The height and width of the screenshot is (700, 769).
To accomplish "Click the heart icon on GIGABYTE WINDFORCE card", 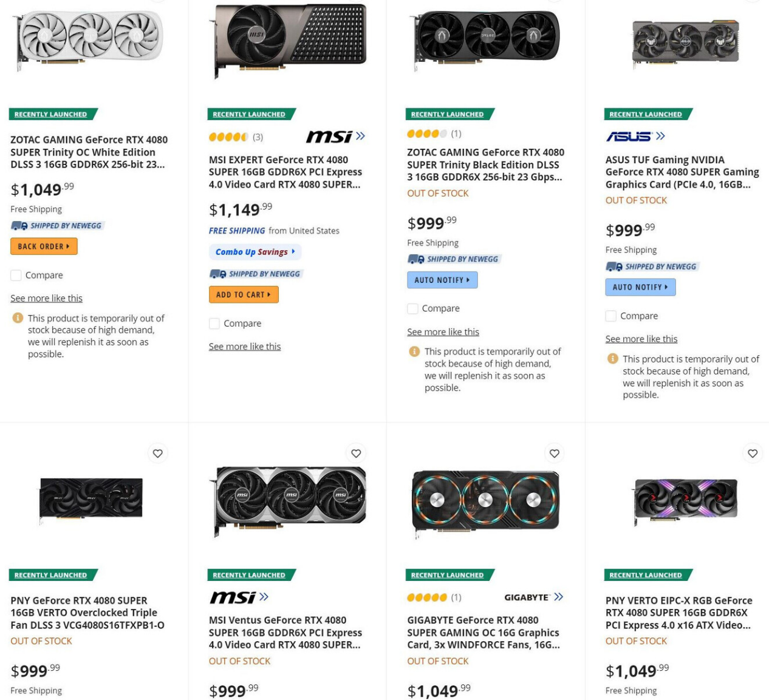I will click(x=553, y=453).
